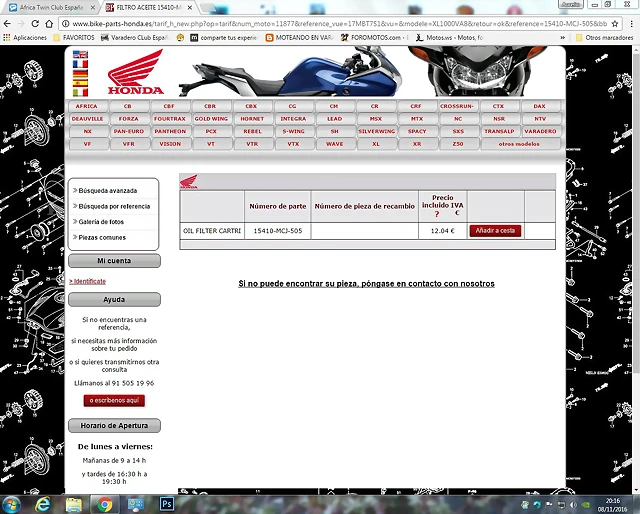This screenshot has height=514, width=640.
Task: Click the red Honda wing logo
Action: point(136,72)
